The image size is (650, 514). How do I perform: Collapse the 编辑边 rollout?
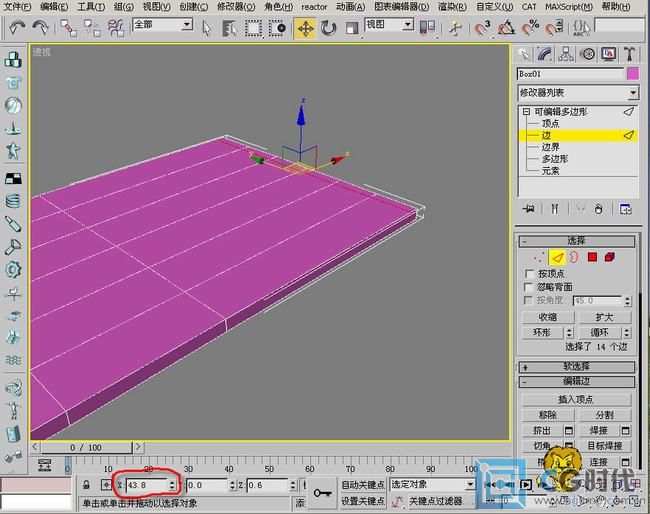pos(577,381)
